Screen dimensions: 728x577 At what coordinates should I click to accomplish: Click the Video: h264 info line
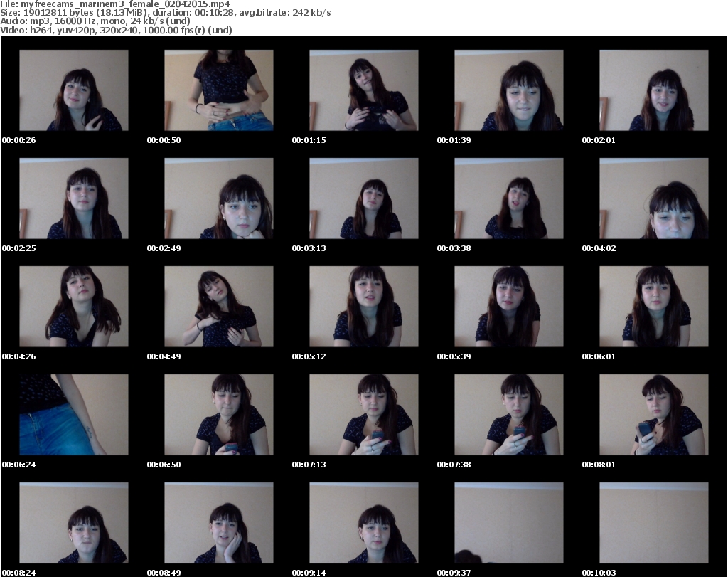pyautogui.click(x=116, y=30)
